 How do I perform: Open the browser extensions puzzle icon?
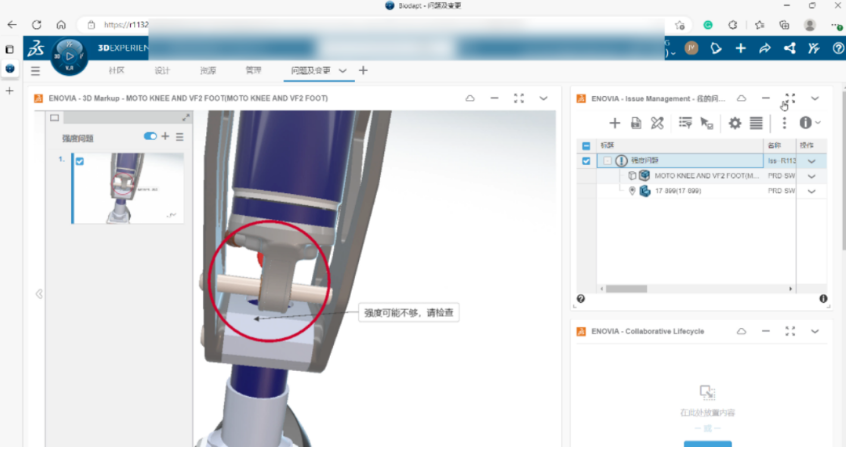click(733, 25)
